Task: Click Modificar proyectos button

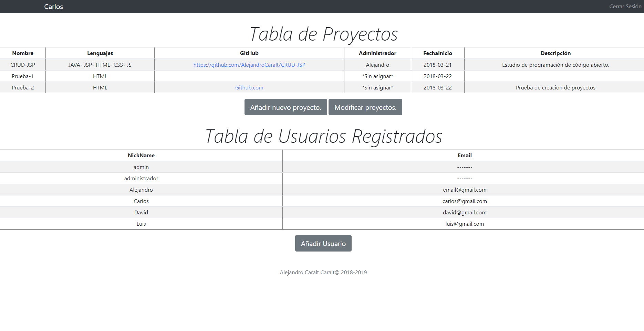Action: (365, 107)
